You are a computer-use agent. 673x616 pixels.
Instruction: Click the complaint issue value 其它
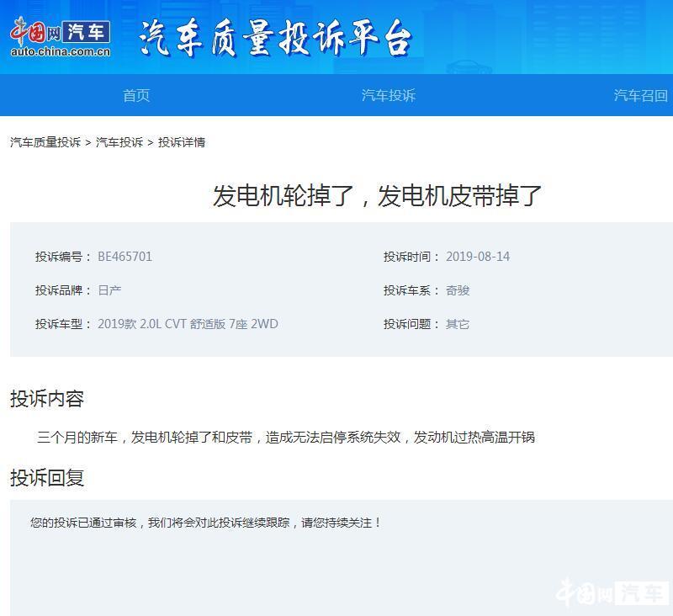[458, 324]
